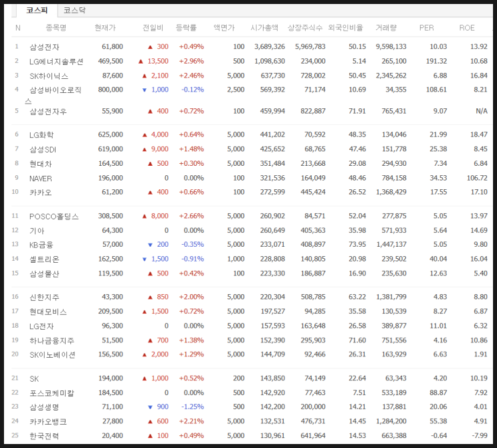The height and width of the screenshot is (448, 497).
Task: Open the LG화학 stock link
Action: pyautogui.click(x=41, y=135)
